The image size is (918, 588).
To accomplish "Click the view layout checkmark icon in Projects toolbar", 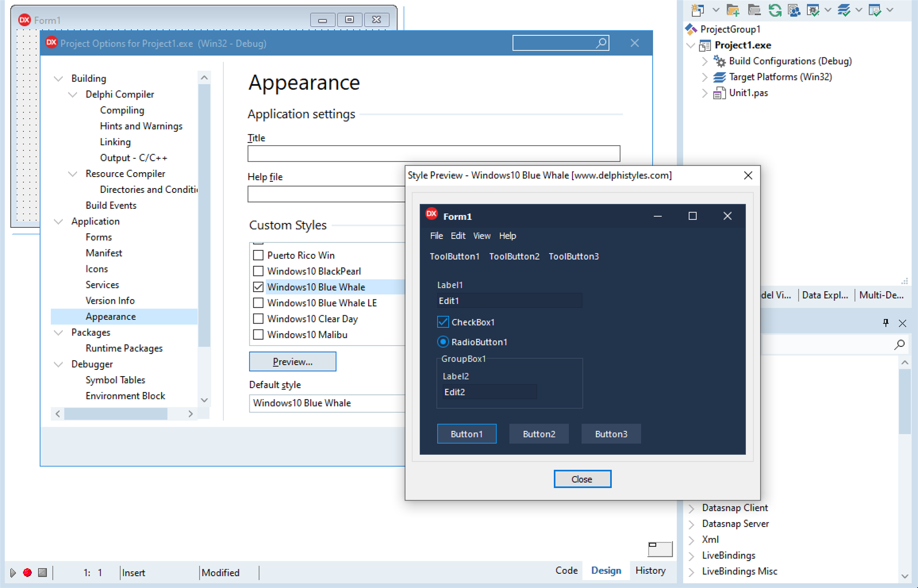I will tap(875, 10).
